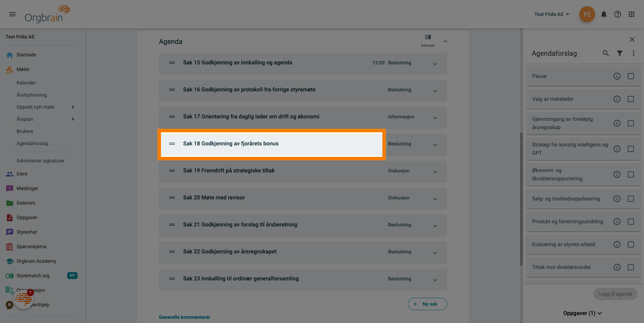Open the FE user avatar

[587, 14]
